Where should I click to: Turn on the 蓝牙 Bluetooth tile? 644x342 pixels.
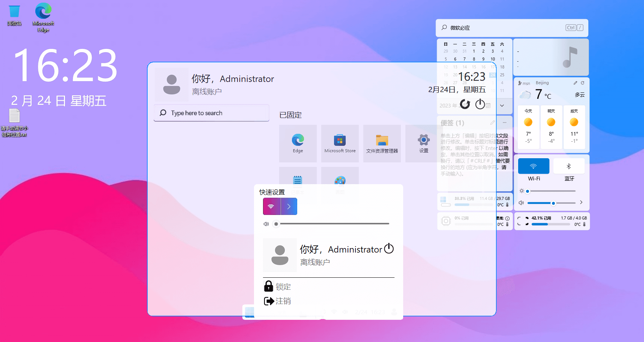569,166
